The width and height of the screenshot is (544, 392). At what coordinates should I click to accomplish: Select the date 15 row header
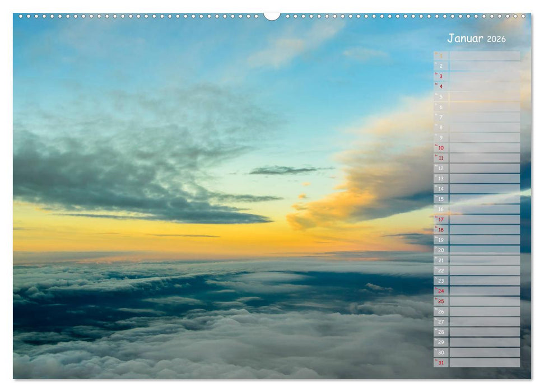[442, 199]
